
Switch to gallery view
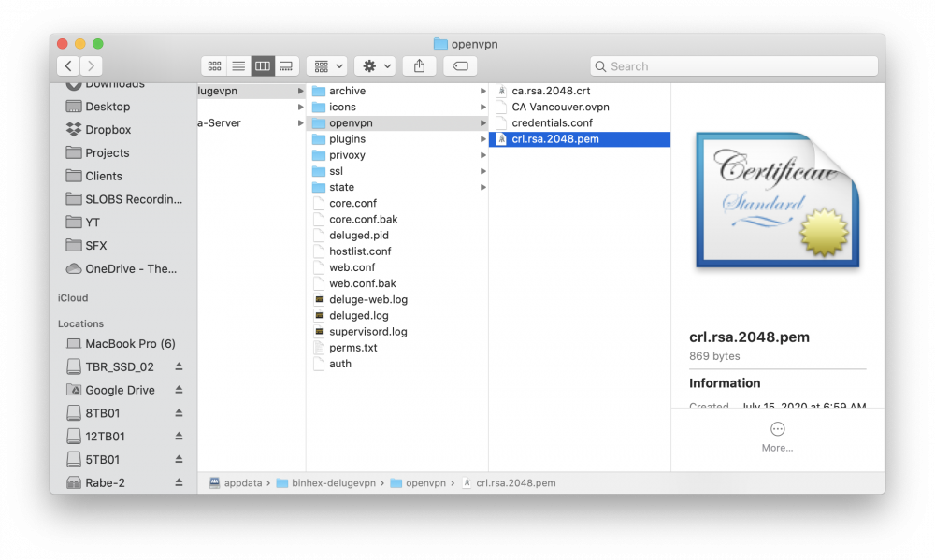point(286,65)
